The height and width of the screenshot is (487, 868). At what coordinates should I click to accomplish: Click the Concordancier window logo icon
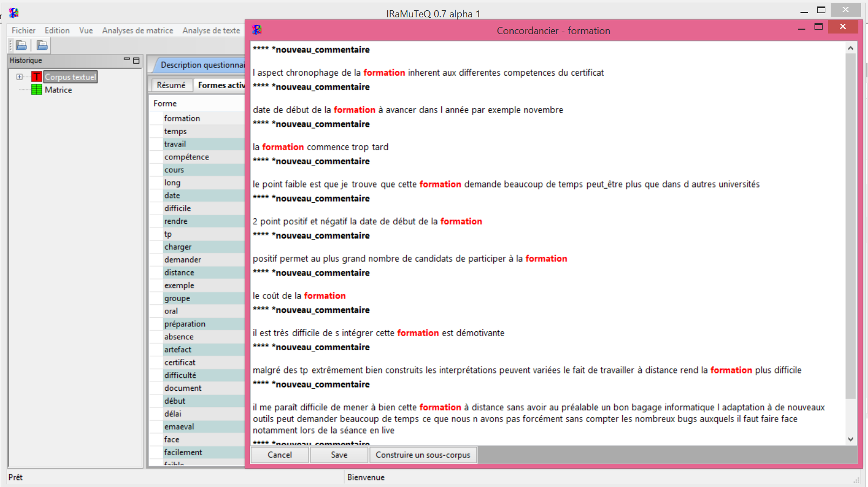coord(257,30)
